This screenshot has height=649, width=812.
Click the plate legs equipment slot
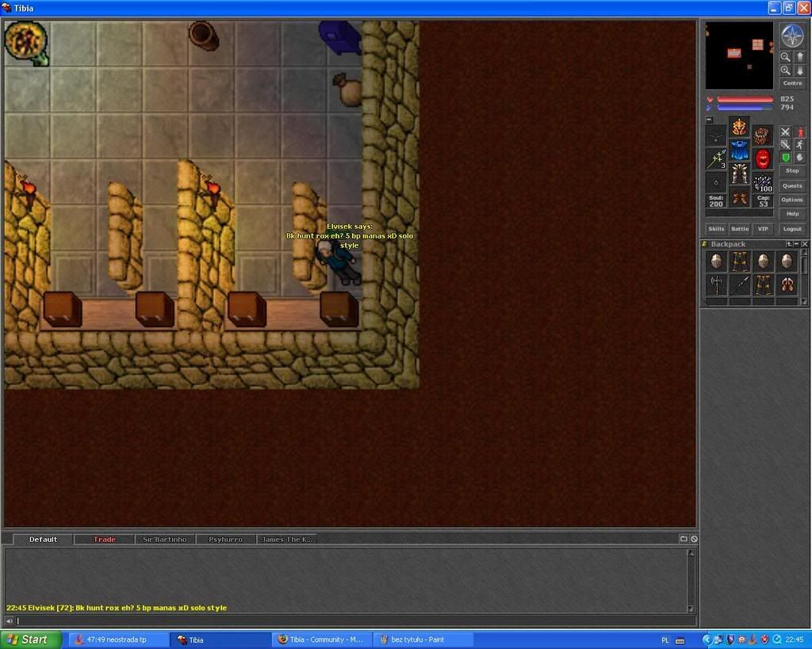[x=740, y=174]
